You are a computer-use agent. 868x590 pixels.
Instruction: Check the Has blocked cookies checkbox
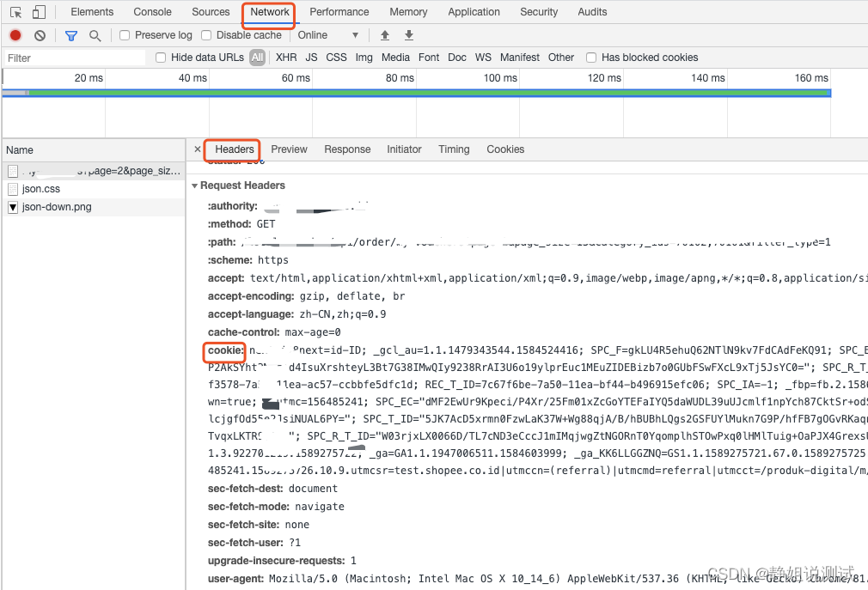tap(591, 58)
